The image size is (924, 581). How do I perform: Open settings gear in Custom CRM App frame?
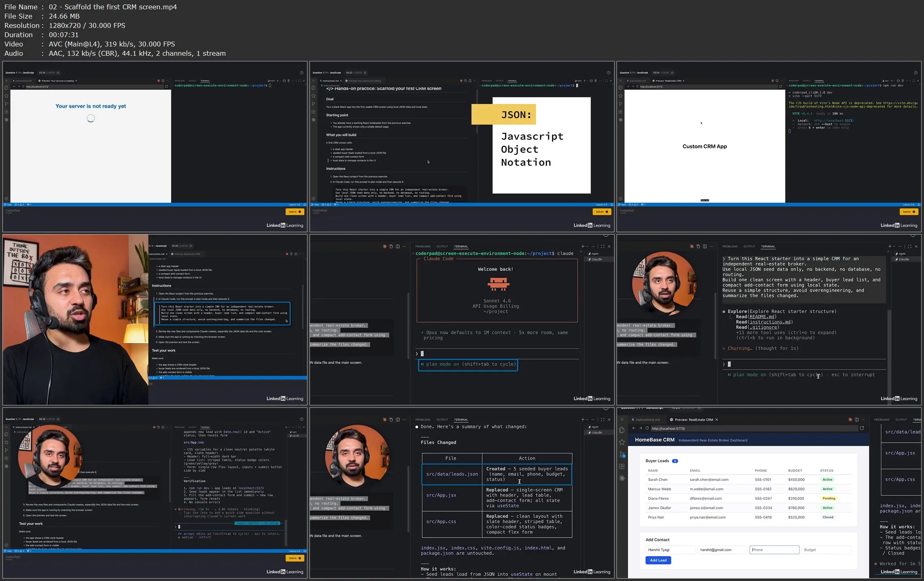(x=620, y=199)
